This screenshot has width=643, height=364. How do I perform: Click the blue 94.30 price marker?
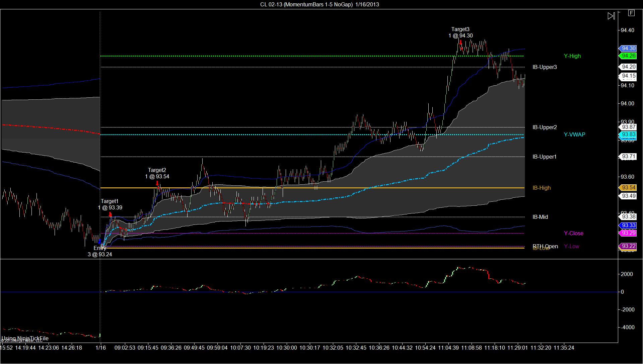coord(627,49)
